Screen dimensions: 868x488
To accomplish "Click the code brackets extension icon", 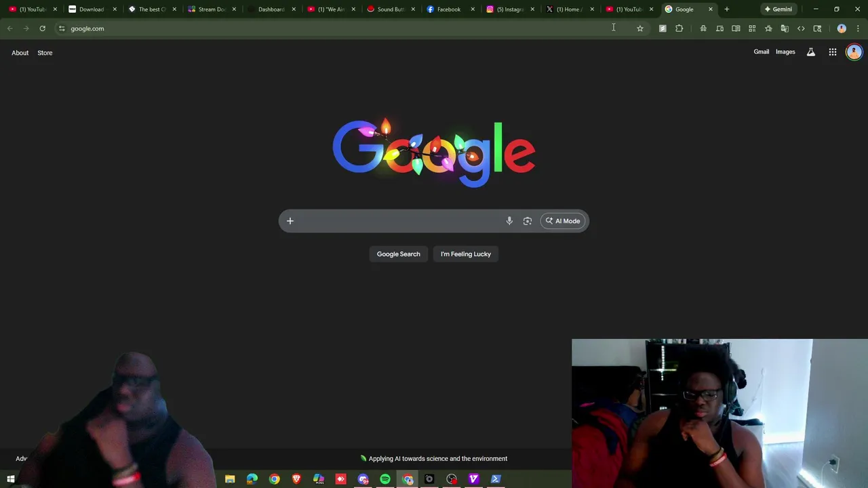I will tap(801, 28).
